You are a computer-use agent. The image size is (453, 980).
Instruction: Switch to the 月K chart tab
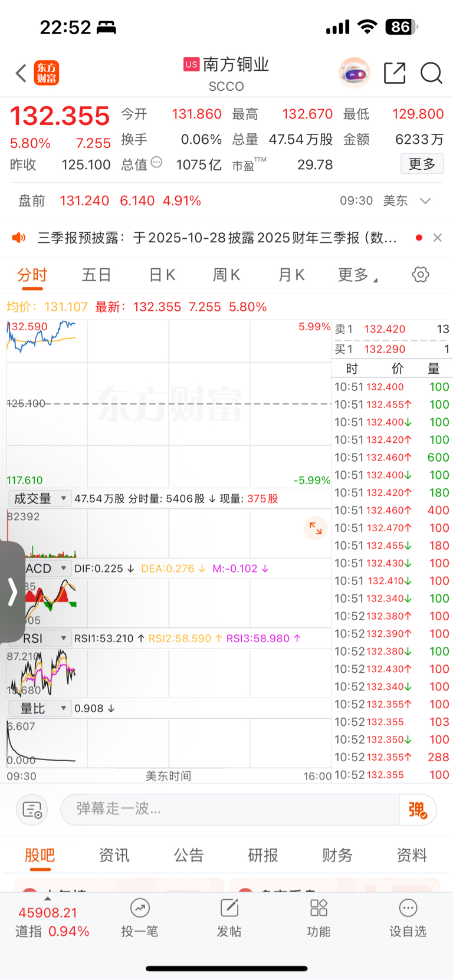point(291,275)
